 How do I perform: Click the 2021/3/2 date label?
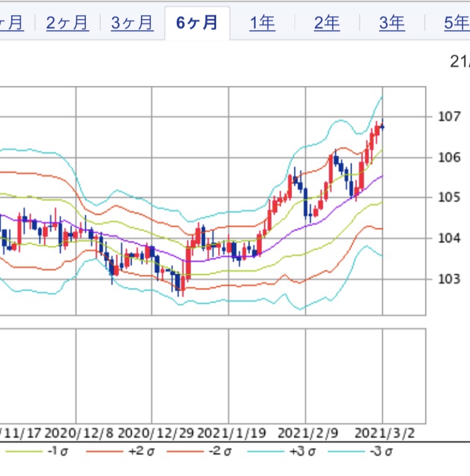[x=383, y=433]
